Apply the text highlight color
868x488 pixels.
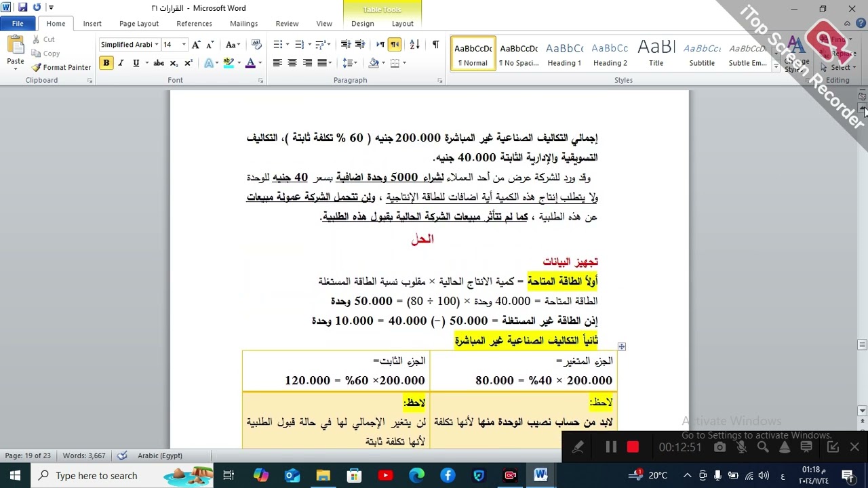click(x=229, y=63)
